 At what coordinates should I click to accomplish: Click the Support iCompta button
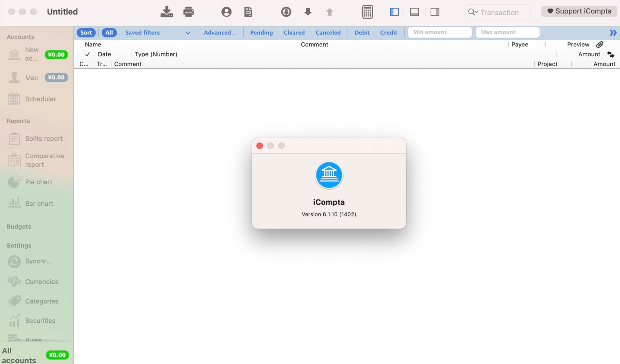[579, 11]
